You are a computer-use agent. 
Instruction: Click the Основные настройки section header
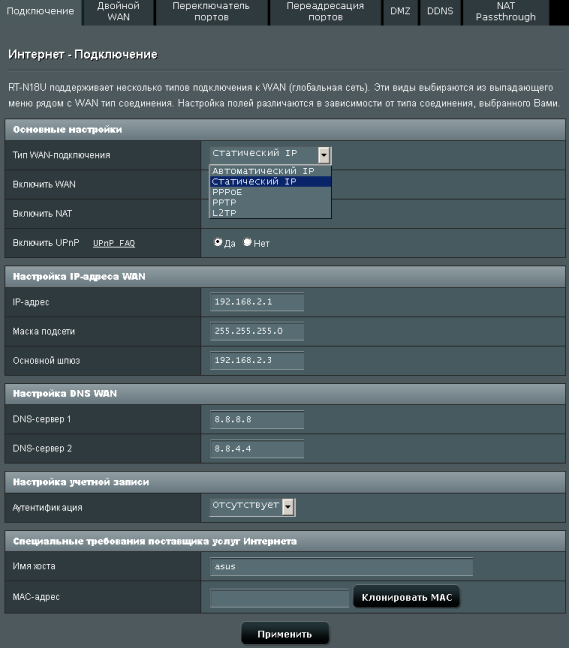[x=285, y=130]
